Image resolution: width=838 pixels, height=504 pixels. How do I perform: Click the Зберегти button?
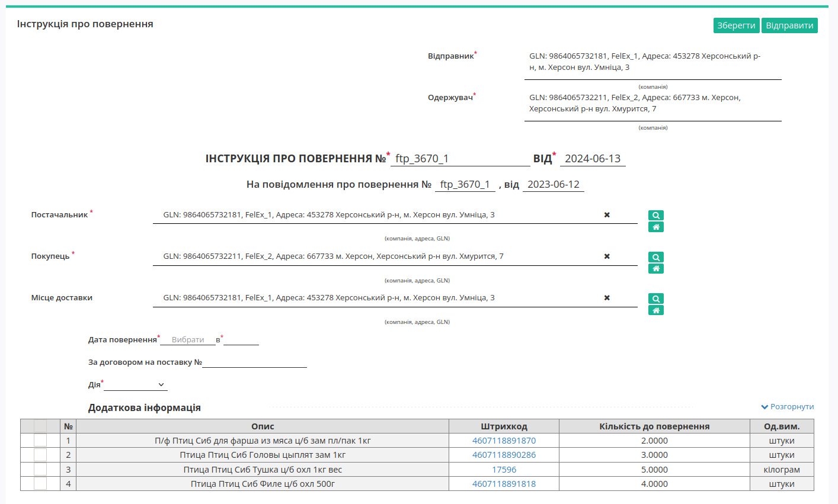pos(736,25)
